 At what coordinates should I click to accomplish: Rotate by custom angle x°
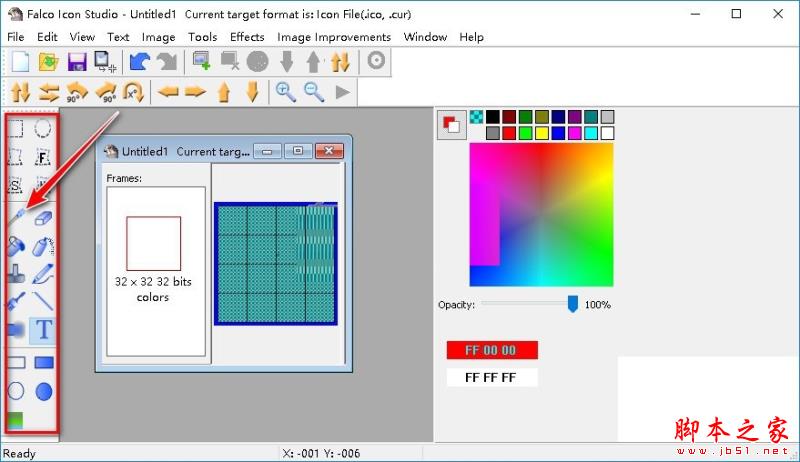click(x=134, y=92)
